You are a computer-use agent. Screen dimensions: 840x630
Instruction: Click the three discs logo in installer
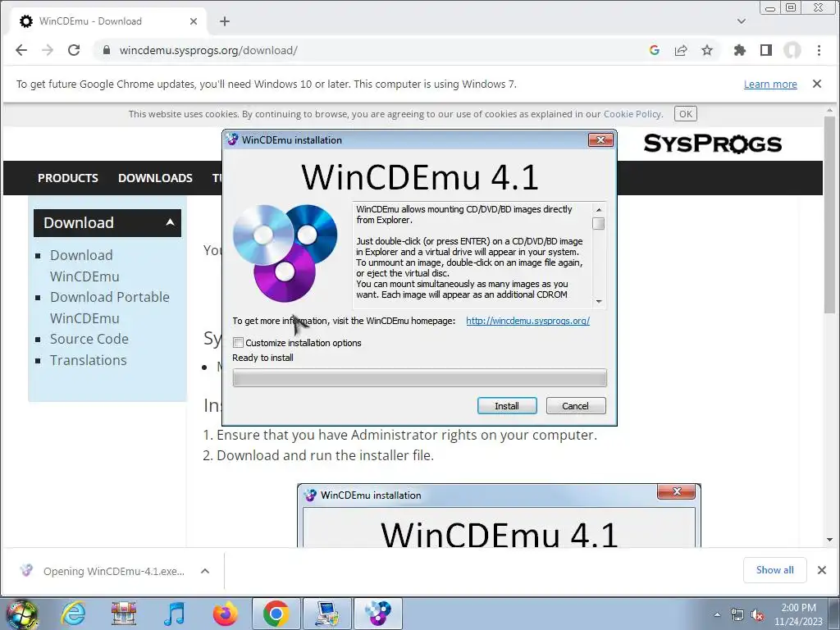tap(285, 253)
